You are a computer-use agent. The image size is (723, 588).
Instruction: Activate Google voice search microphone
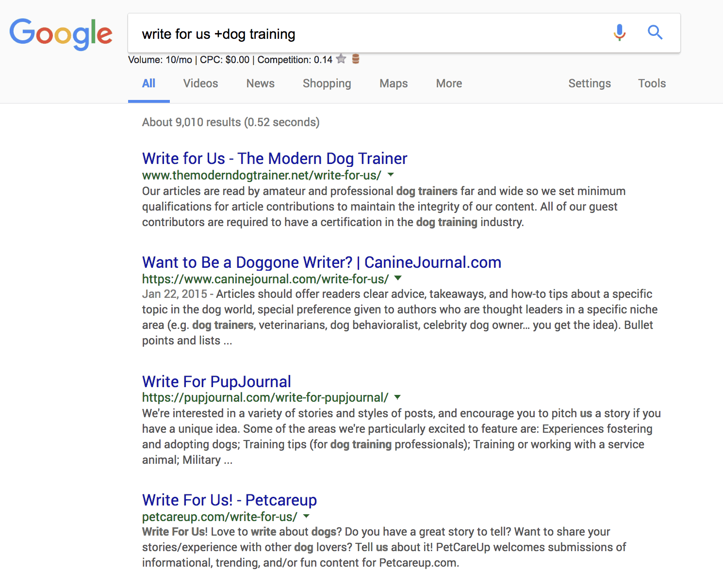620,33
